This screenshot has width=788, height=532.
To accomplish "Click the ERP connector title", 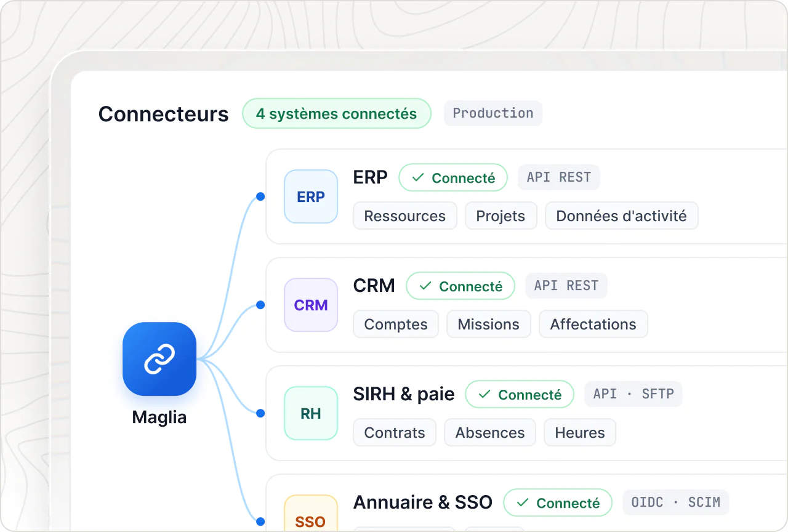I will pyautogui.click(x=371, y=177).
